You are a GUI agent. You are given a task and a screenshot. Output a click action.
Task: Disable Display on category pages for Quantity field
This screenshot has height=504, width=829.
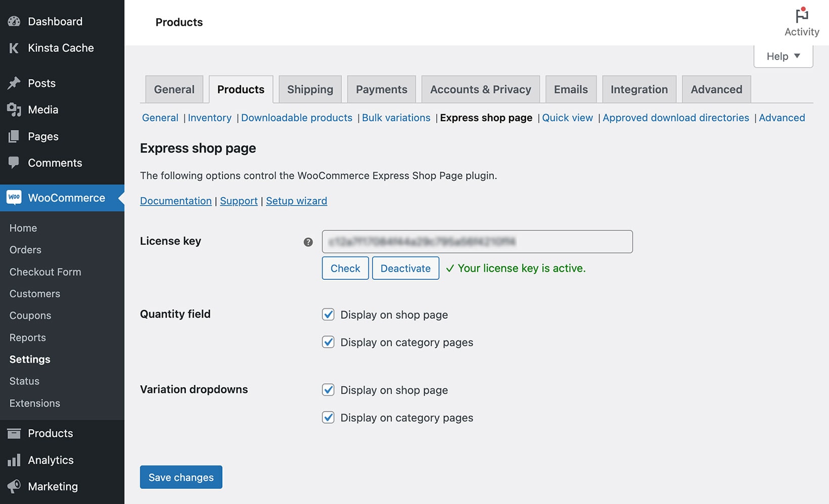coord(328,342)
